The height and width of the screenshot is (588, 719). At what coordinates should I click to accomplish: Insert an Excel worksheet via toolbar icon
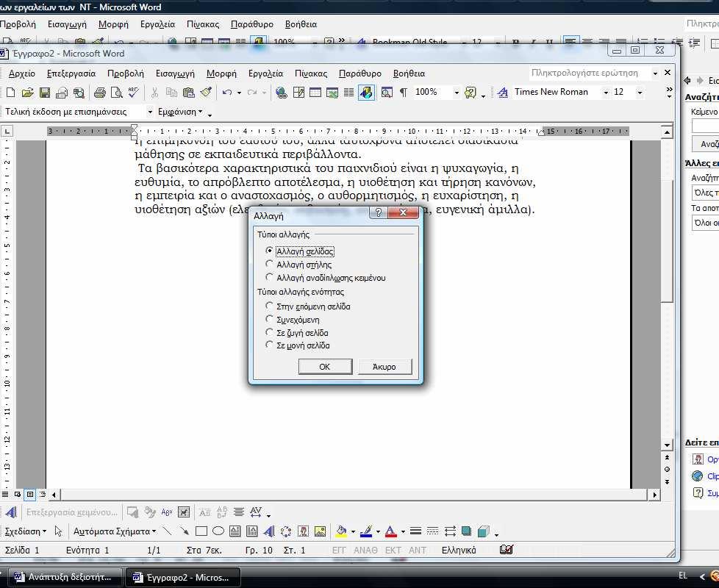click(332, 93)
